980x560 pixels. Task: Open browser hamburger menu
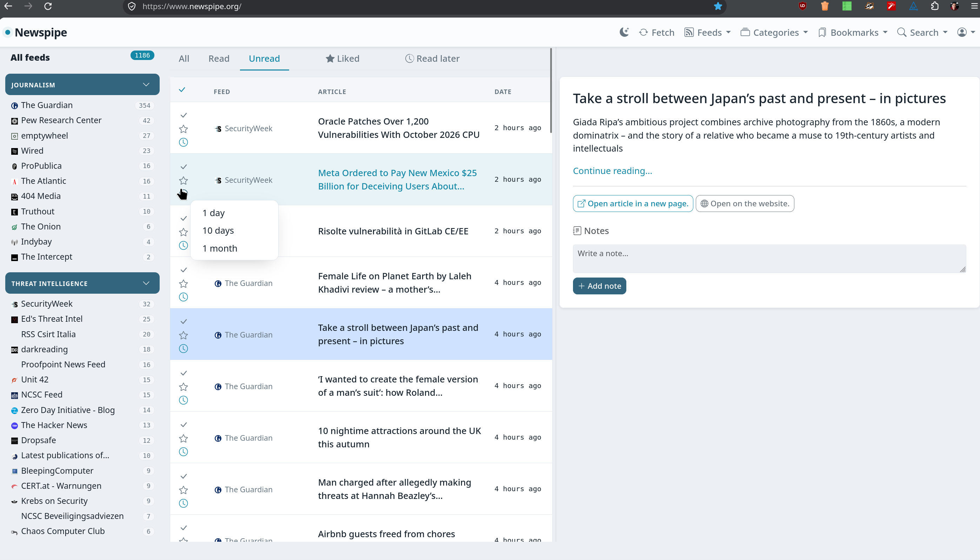[x=974, y=6]
